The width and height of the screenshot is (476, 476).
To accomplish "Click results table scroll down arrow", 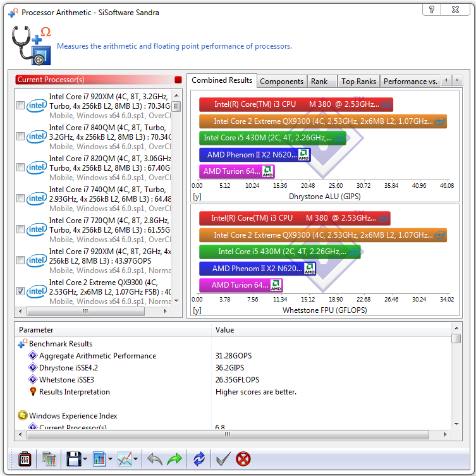I will point(456,424).
